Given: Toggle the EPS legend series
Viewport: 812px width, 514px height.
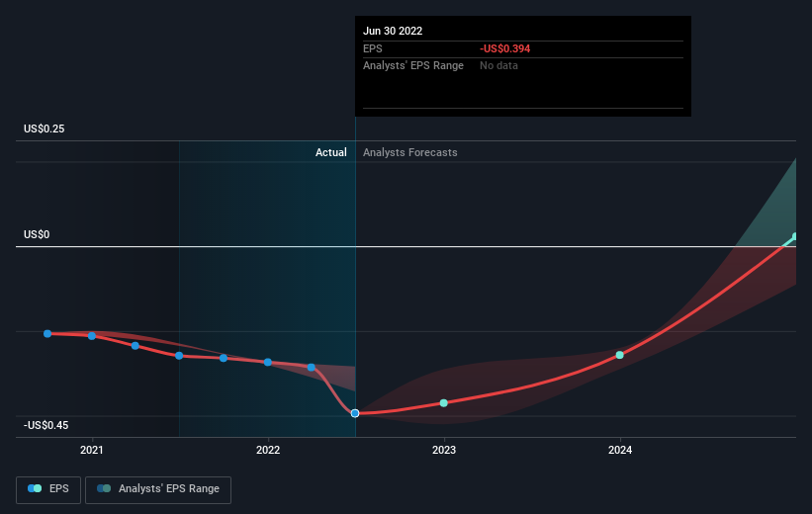Looking at the screenshot, I should click(48, 489).
